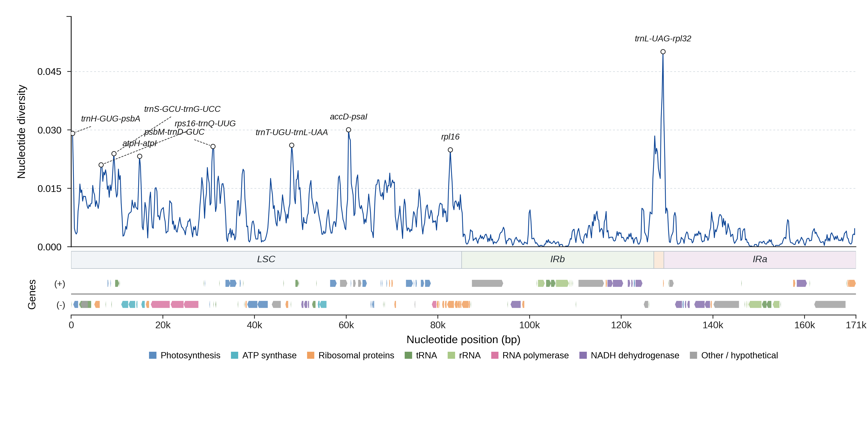Image resolution: width=868 pixels, height=422 pixels.
Task: Click the accD-psaI peak circle marker
Action: tap(348, 130)
